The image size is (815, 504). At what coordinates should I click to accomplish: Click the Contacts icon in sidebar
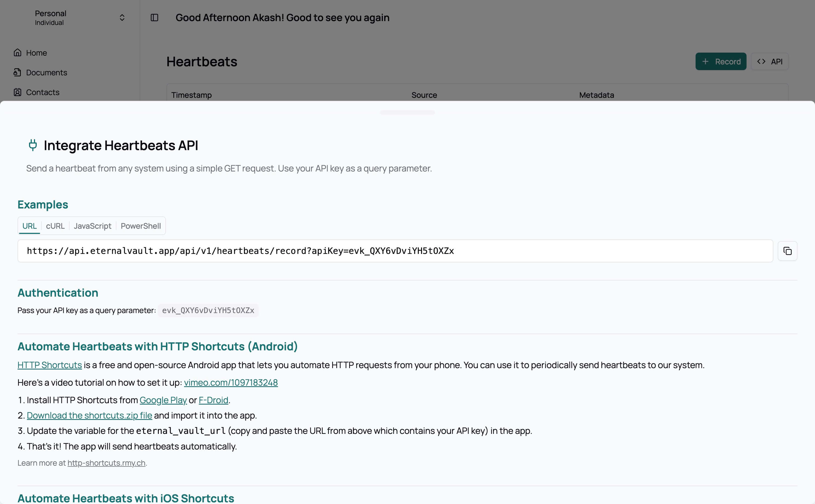(x=18, y=92)
